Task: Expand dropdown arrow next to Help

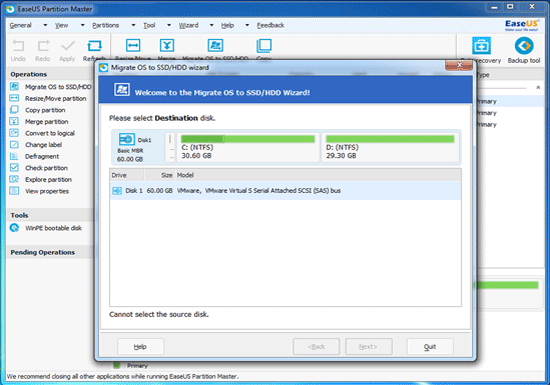Action: pyautogui.click(x=247, y=25)
